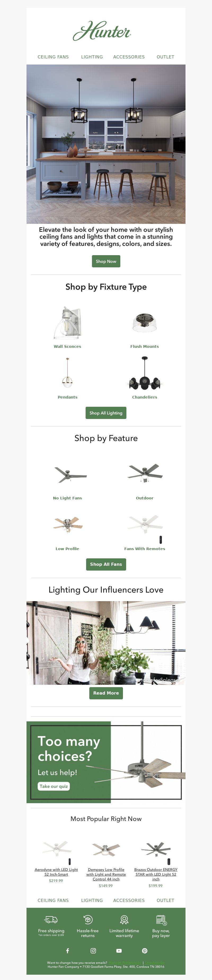The width and height of the screenshot is (212, 980).
Task: Click the YouTube icon
Action: [119, 950]
